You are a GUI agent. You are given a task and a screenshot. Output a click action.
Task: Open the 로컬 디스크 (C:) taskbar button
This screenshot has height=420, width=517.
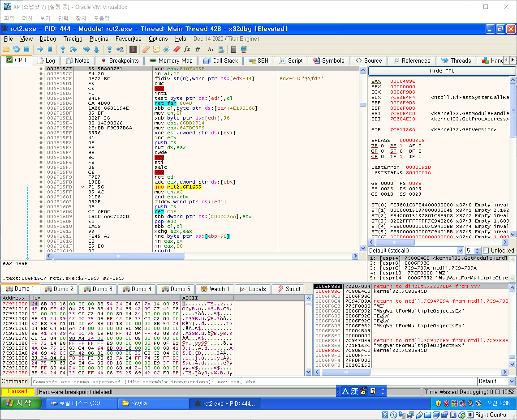[82, 403]
